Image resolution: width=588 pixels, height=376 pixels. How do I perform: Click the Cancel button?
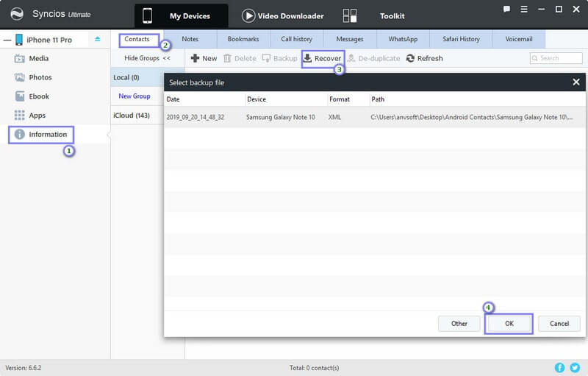click(x=559, y=324)
